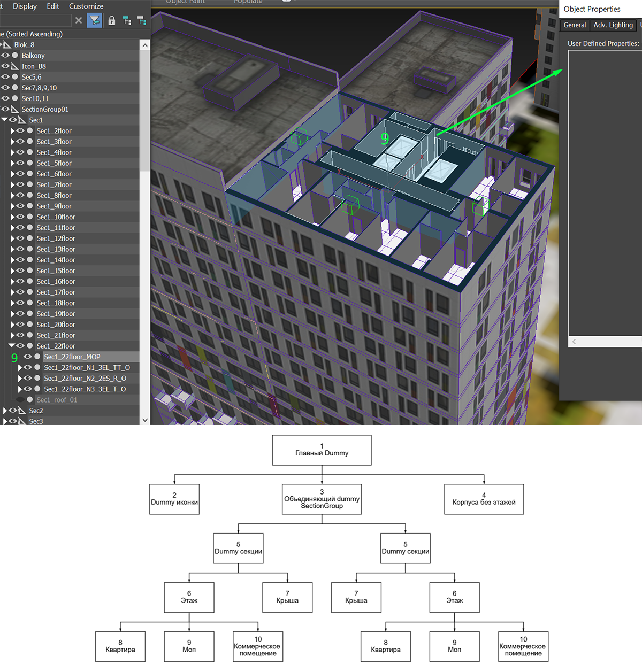Image resolution: width=642 pixels, height=672 pixels.
Task: Click the geometry dot icon of Sec5,6
Action: pos(15,77)
